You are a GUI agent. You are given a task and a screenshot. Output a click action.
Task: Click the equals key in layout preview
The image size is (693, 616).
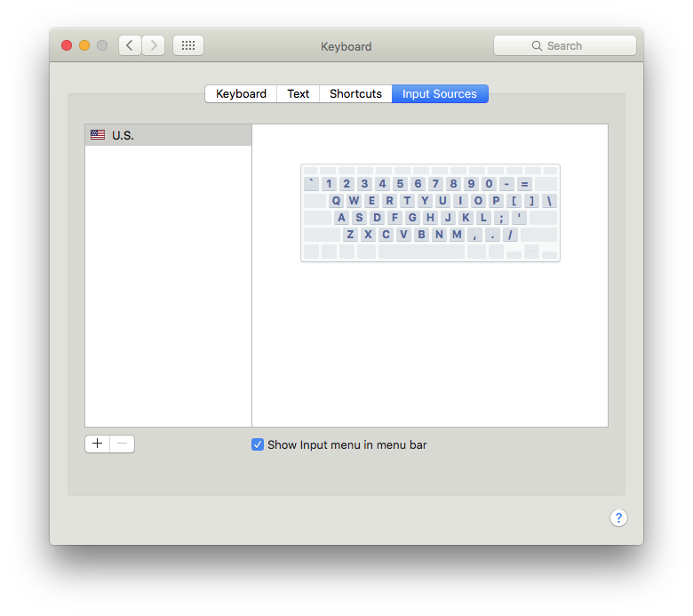[x=524, y=184]
